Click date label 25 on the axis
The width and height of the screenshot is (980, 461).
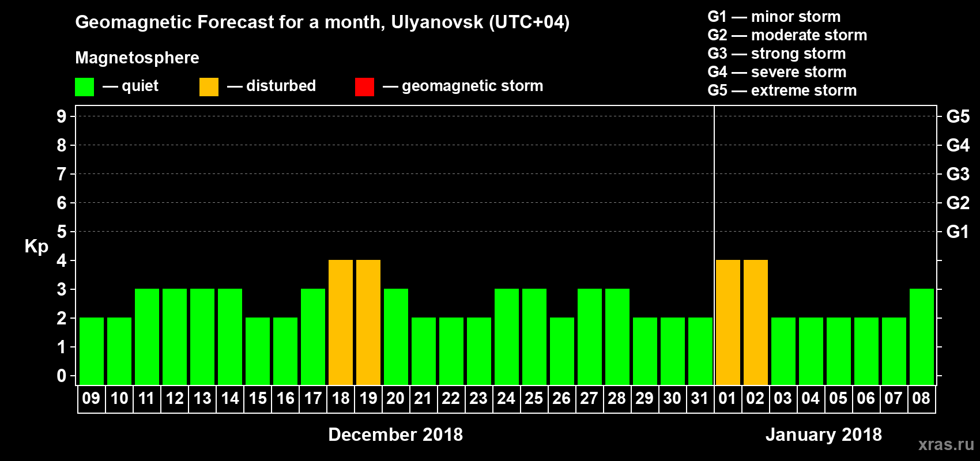534,398
